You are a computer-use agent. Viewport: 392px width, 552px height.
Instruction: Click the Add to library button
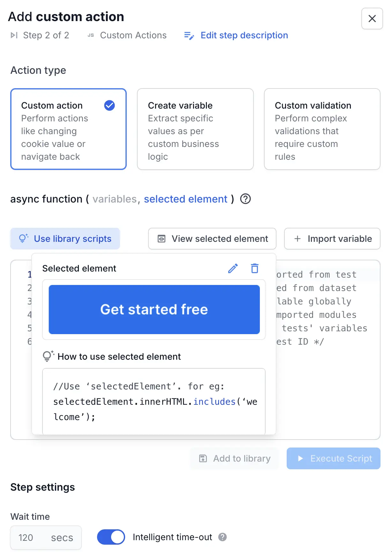[234, 458]
